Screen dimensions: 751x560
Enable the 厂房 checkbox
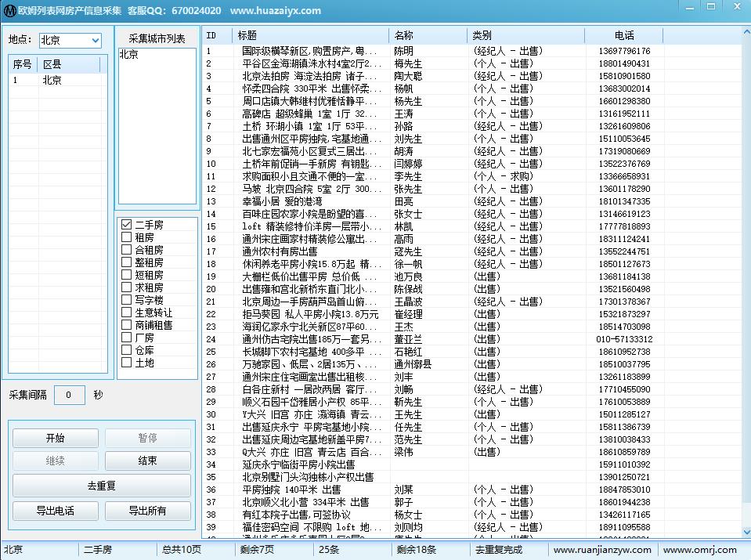(126, 338)
